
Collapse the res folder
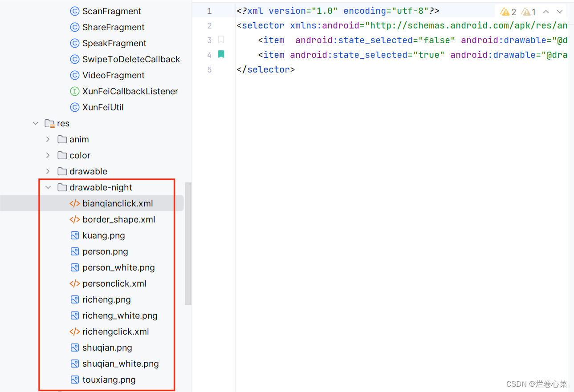35,123
